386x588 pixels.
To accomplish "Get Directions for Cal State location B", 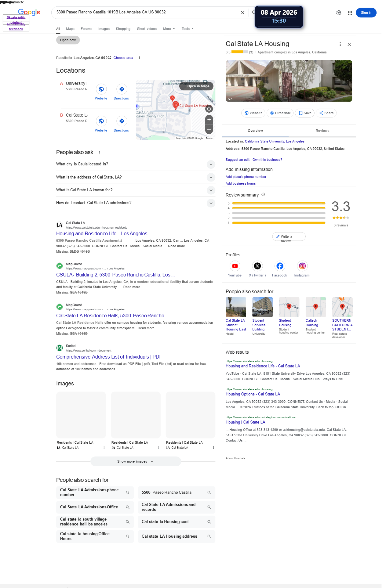I will 122,121.
